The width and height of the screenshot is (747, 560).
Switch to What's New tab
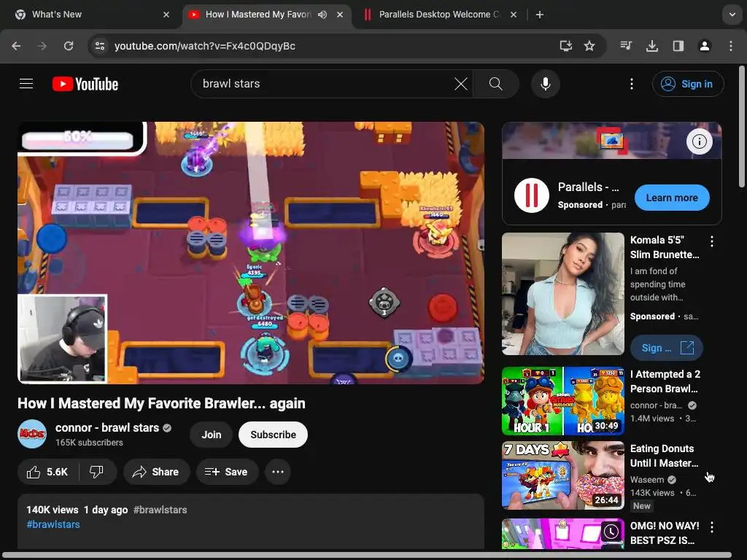[91, 15]
